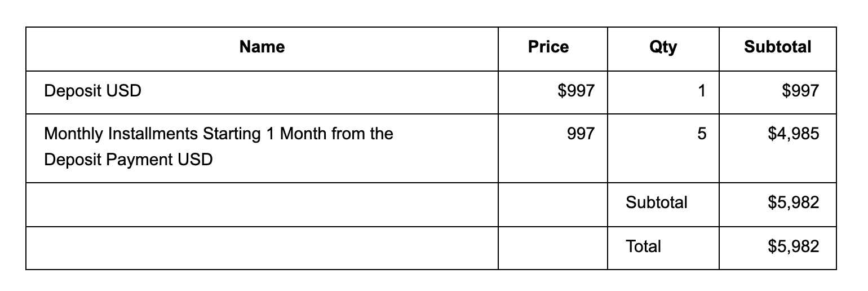The width and height of the screenshot is (868, 291).
Task: Click the Monthly Installments item description
Action: [219, 147]
